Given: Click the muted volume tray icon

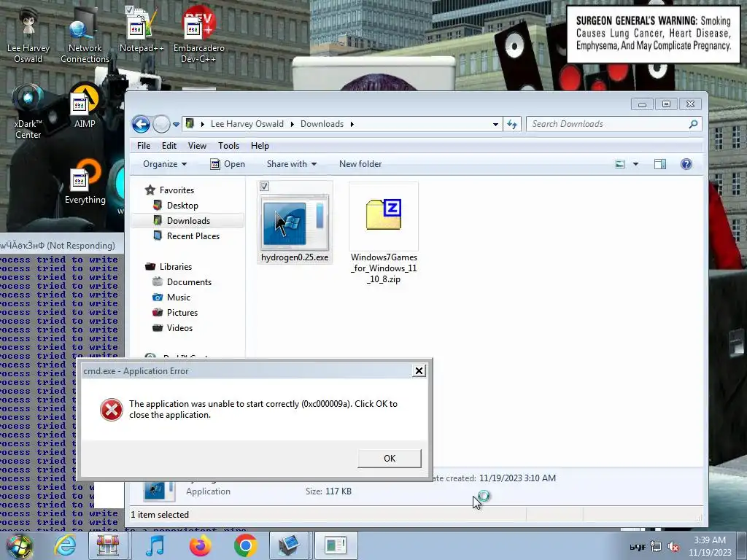Looking at the screenshot, I should point(673,547).
